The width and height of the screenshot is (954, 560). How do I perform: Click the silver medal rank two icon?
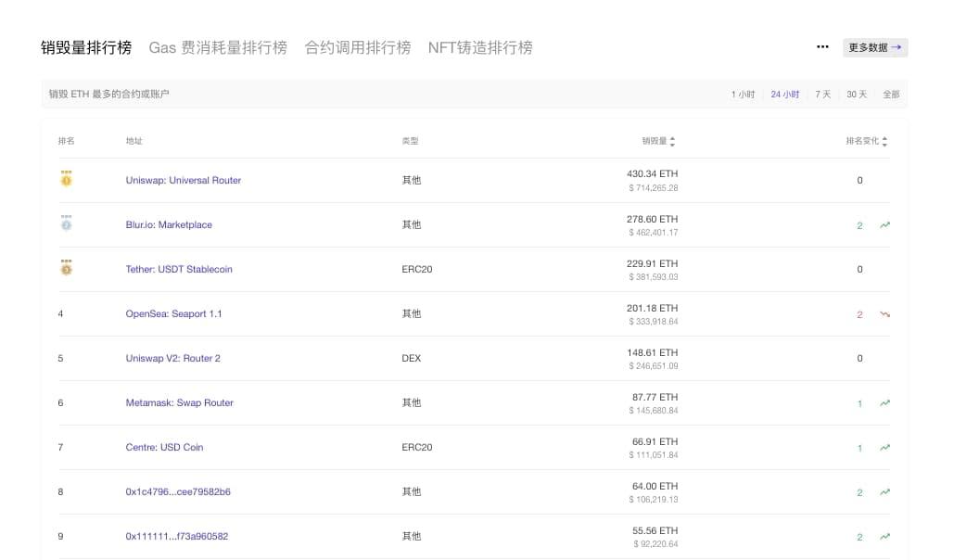tap(66, 223)
